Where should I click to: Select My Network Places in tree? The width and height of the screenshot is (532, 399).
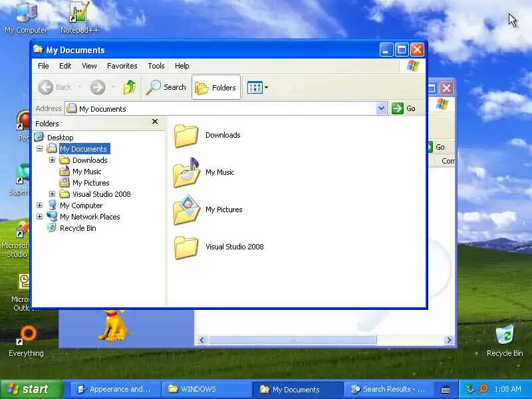[90, 217]
